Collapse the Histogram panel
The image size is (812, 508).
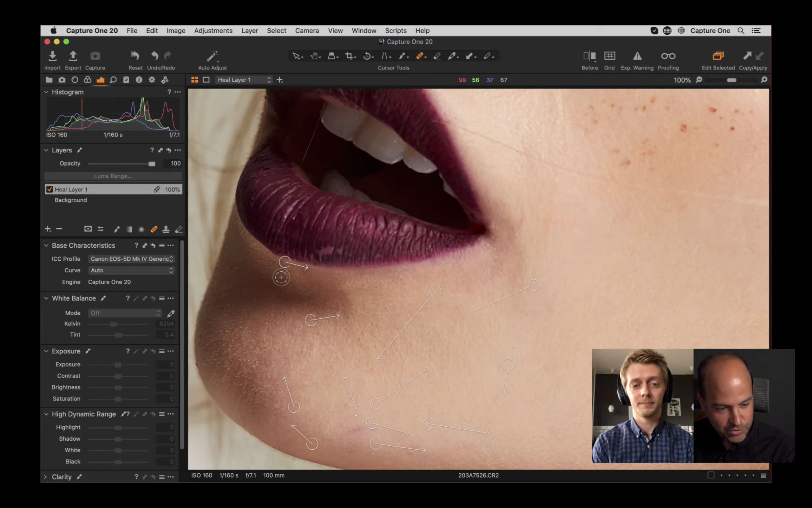tap(46, 92)
